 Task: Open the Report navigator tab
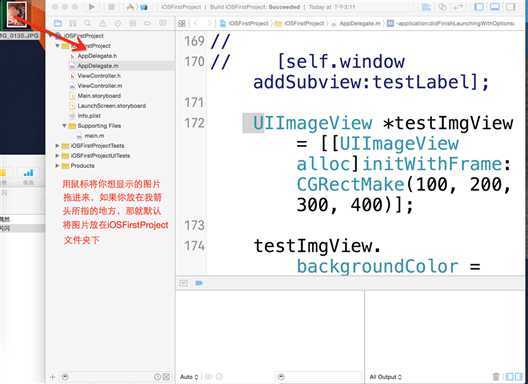pos(163,23)
